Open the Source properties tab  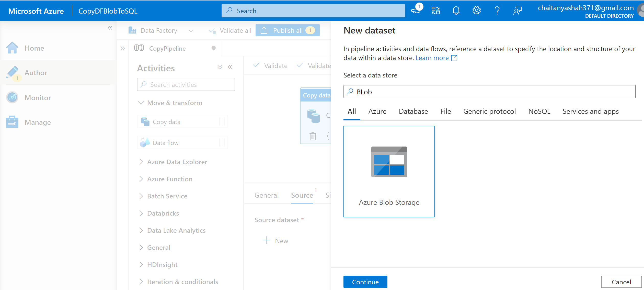click(x=302, y=195)
